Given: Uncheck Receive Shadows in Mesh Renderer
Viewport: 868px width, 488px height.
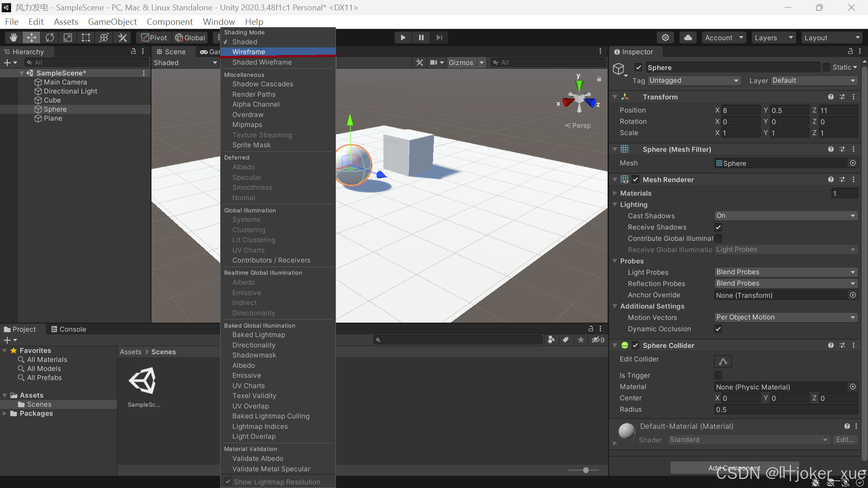Looking at the screenshot, I should 718,227.
